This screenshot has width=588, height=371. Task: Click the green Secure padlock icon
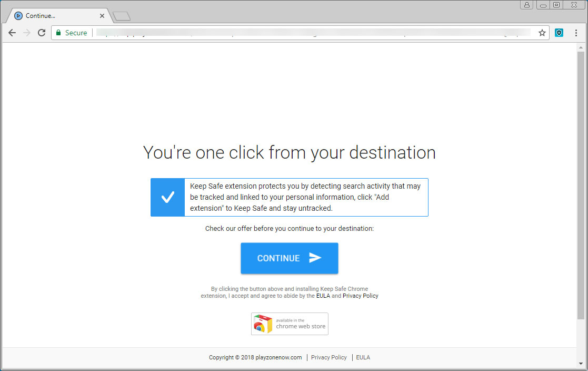[x=58, y=32]
